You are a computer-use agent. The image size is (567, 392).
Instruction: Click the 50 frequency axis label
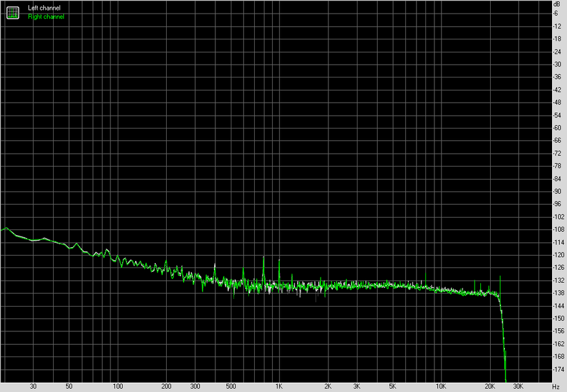click(69, 386)
